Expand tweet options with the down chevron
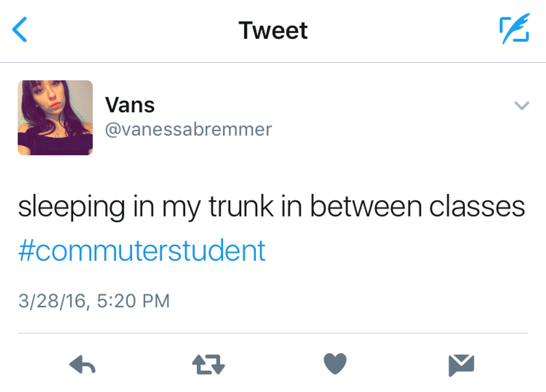 tap(521, 105)
